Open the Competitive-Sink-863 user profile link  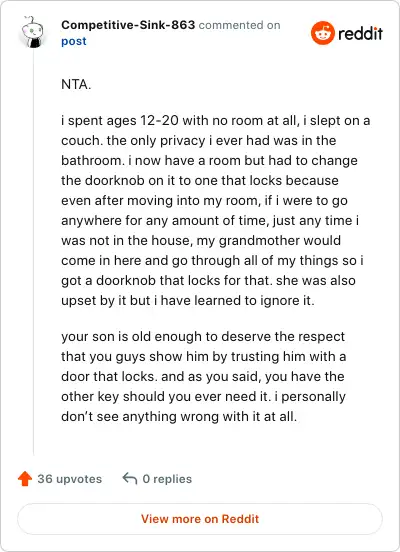(x=128, y=25)
